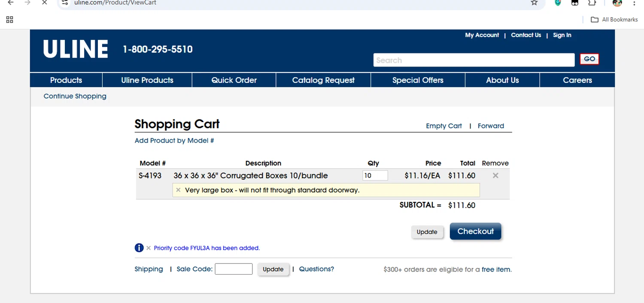Open the All Bookmarks folder
644x303 pixels.
[x=614, y=20]
